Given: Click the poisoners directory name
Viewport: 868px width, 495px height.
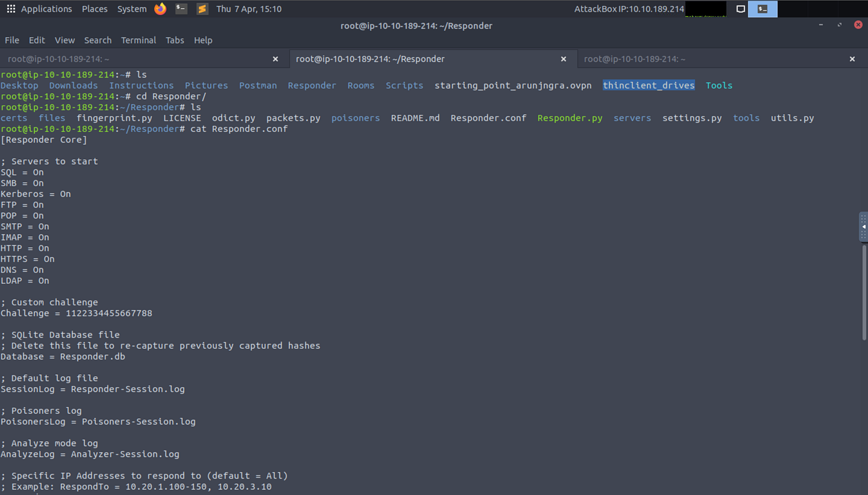Looking at the screenshot, I should point(355,118).
